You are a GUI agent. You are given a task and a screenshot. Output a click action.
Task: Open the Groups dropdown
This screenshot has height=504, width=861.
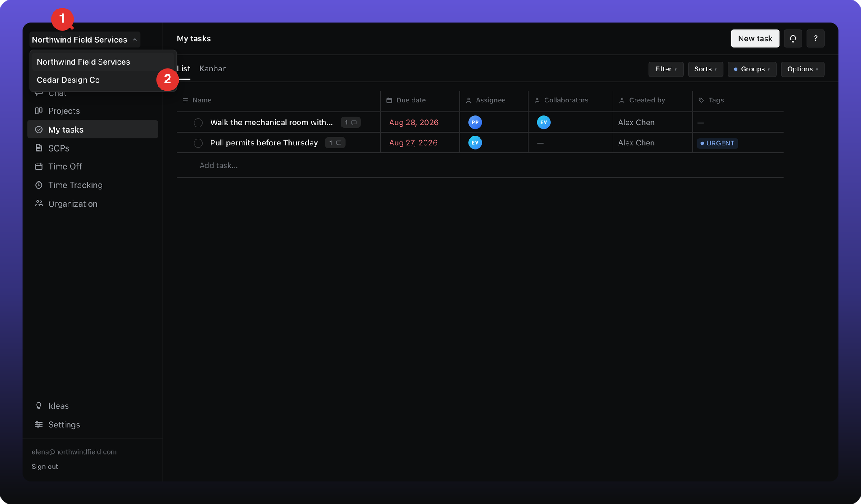(752, 69)
